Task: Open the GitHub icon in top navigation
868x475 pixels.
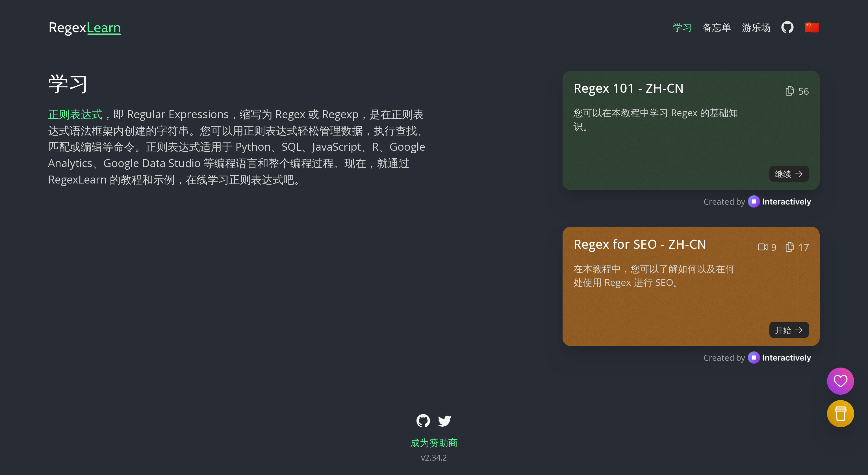Action: 787,27
